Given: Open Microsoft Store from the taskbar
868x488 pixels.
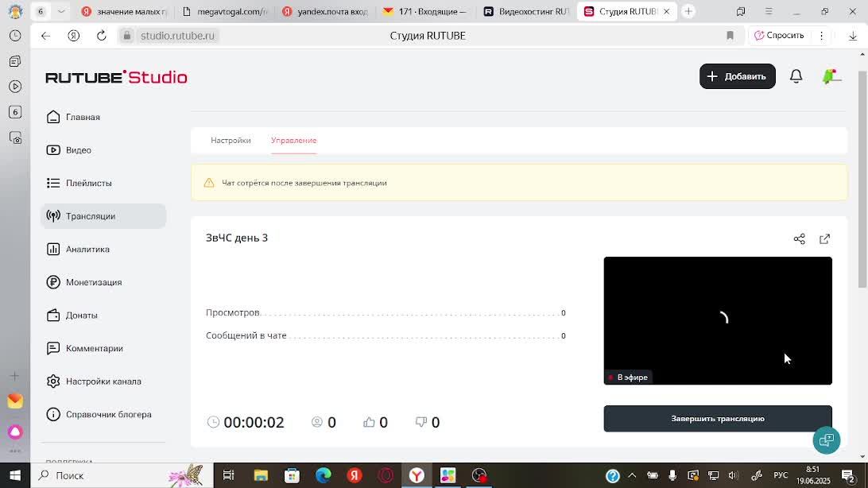Looking at the screenshot, I should click(x=292, y=475).
